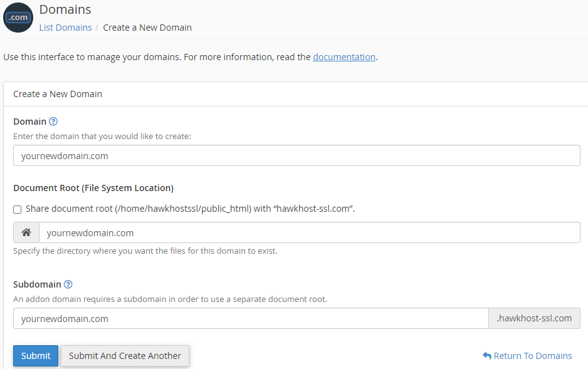Click Submit And Create Another button
Image resolution: width=588 pixels, height=369 pixels.
pos(125,356)
